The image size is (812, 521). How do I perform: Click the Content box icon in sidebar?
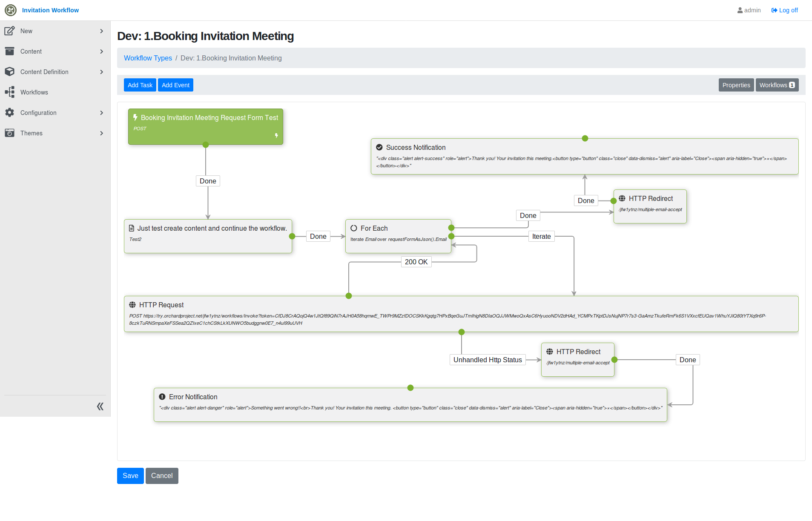(x=9, y=51)
